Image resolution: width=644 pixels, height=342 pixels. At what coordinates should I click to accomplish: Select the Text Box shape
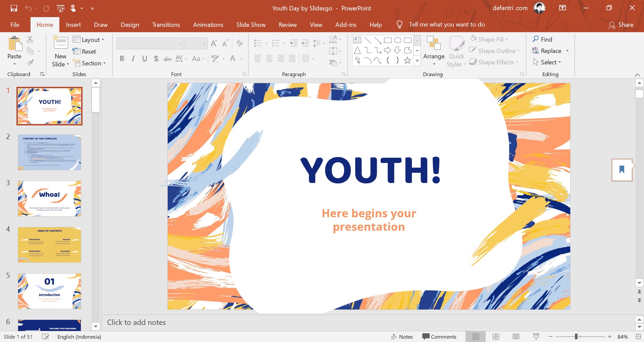click(x=358, y=40)
